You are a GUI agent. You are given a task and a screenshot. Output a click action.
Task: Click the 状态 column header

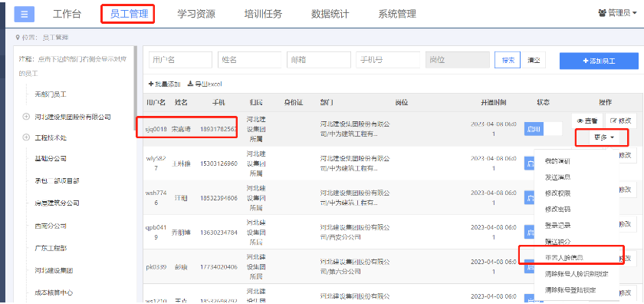pos(543,102)
